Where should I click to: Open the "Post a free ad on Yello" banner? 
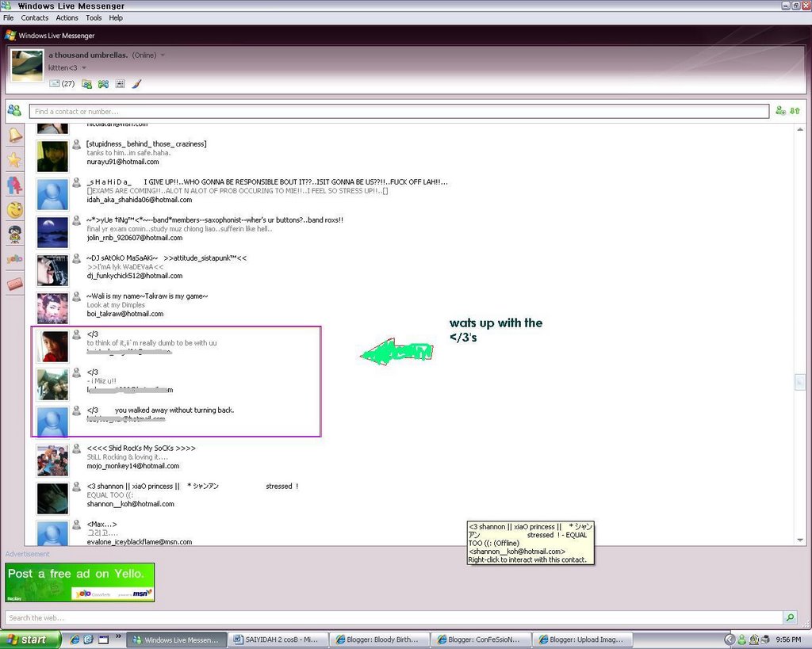(x=80, y=582)
